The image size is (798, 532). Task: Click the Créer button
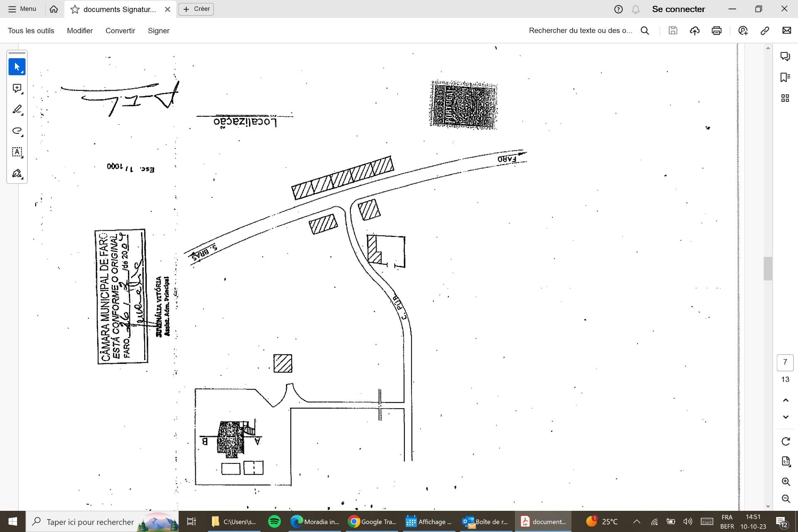tap(196, 9)
